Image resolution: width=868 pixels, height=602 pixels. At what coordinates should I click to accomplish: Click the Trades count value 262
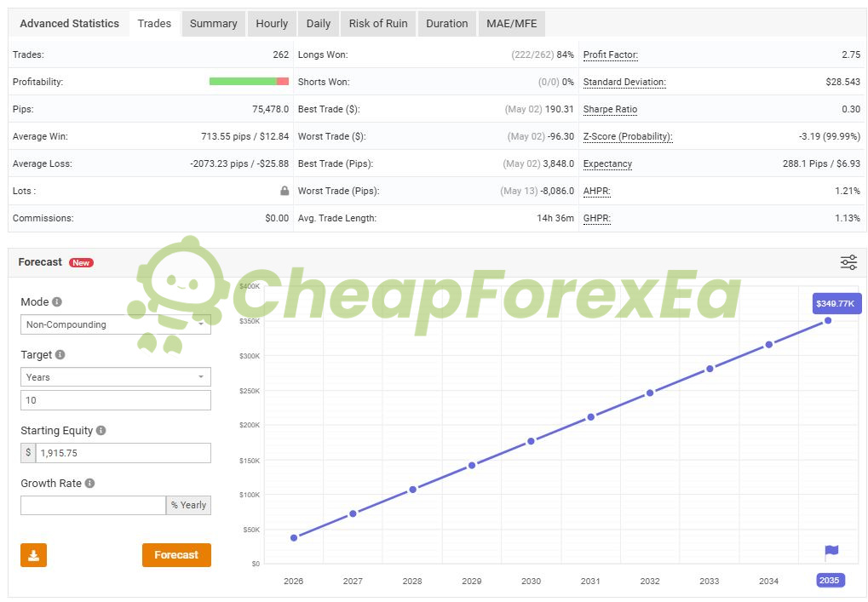(280, 54)
